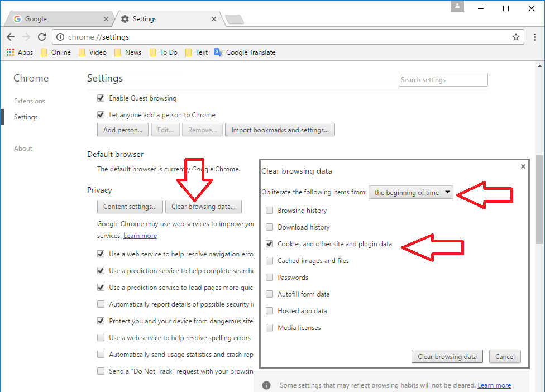Click the info icon next to bottom notice
Viewport: 545px width, 392px height.
pyautogui.click(x=266, y=385)
